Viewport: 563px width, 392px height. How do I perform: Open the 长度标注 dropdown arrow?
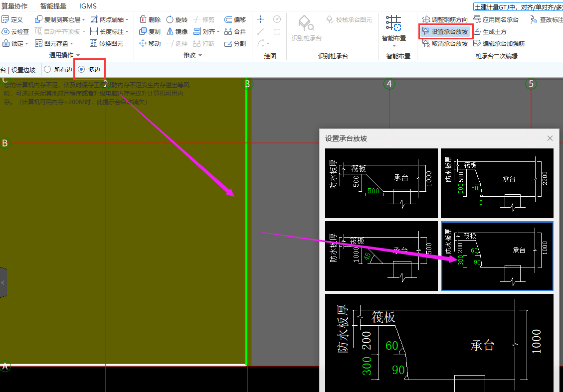[127, 32]
